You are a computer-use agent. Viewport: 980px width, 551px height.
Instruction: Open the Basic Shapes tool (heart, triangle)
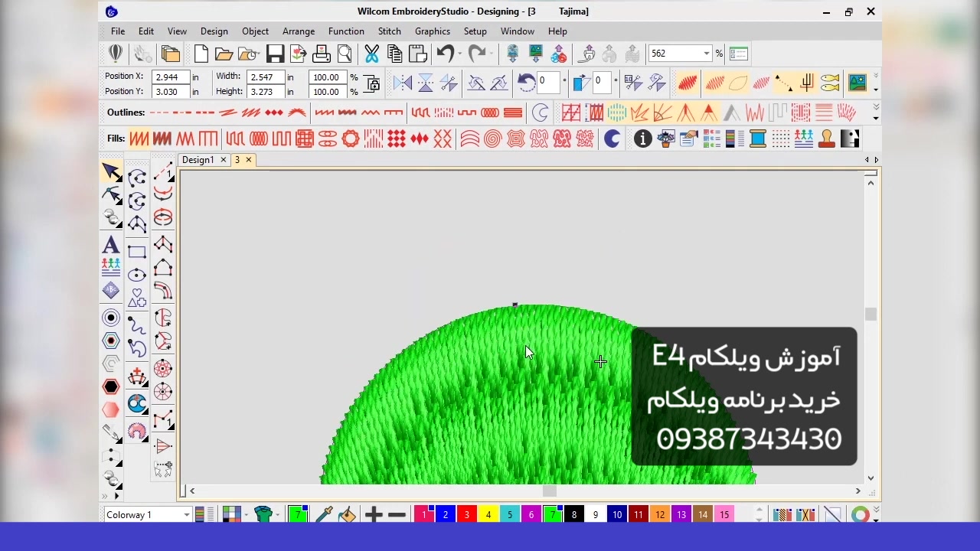tap(137, 298)
